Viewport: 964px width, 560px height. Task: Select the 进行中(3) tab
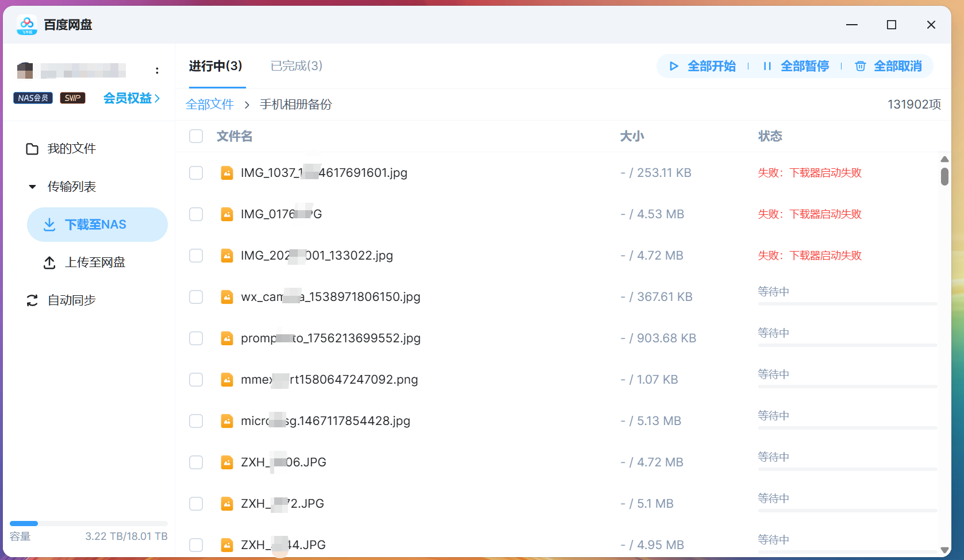pyautogui.click(x=216, y=66)
